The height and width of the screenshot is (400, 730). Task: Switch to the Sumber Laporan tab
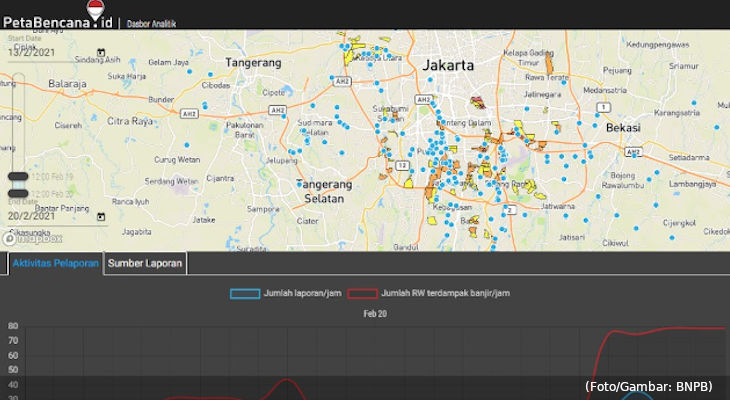point(145,263)
